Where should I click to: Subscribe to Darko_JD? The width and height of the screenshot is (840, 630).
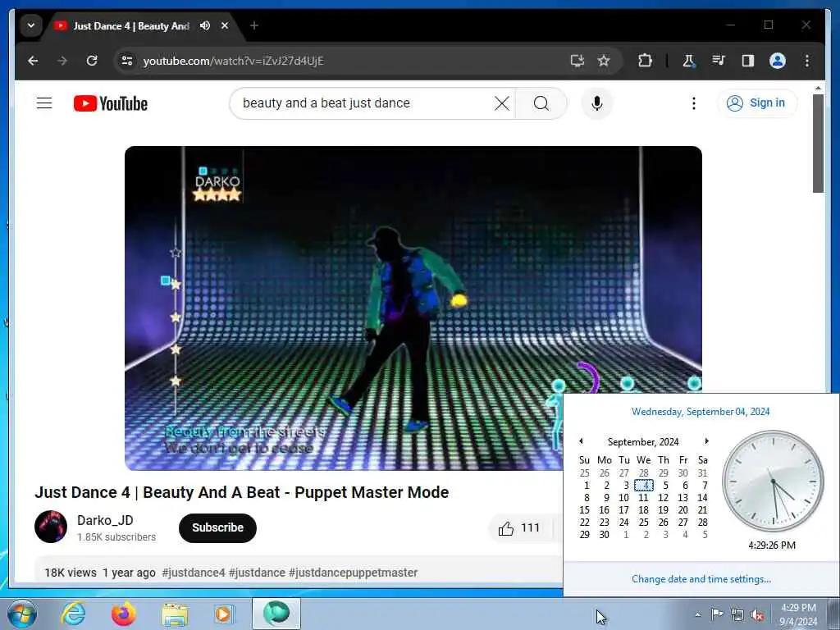pos(217,527)
